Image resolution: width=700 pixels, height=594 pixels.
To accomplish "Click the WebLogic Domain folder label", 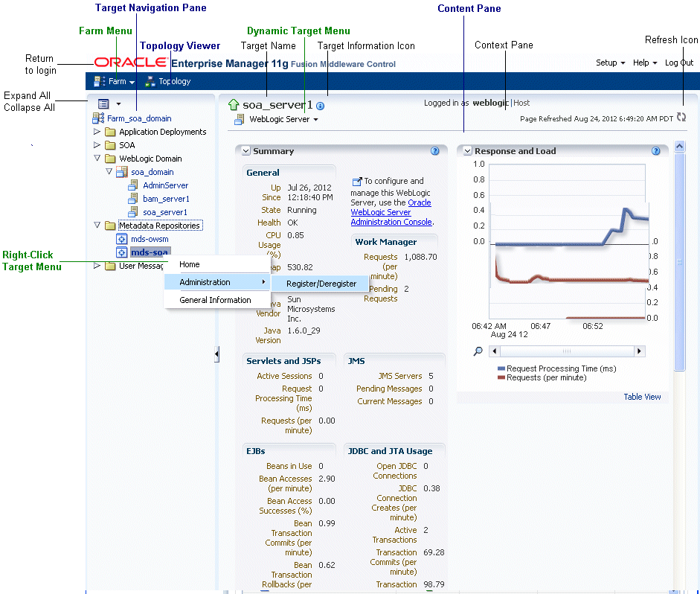I will point(150,159).
